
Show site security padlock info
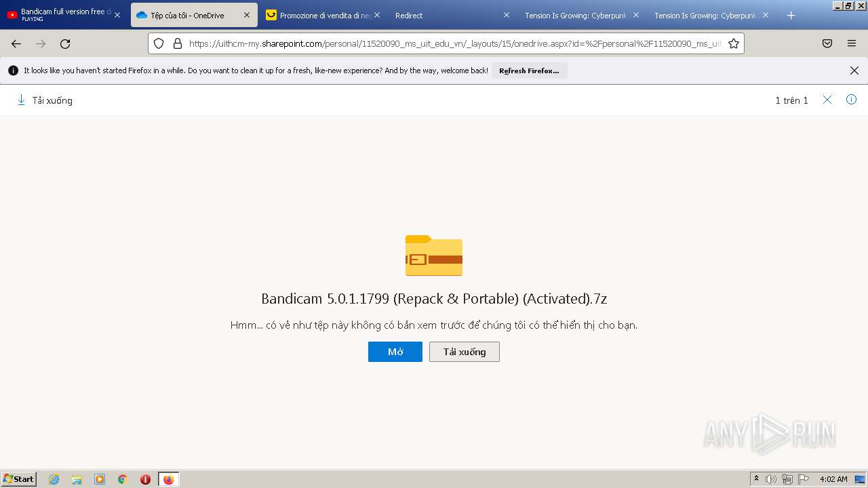178,43
